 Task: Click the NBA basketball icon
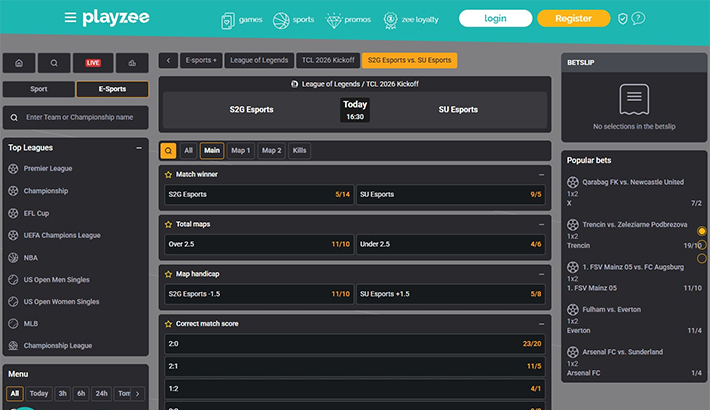(13, 257)
